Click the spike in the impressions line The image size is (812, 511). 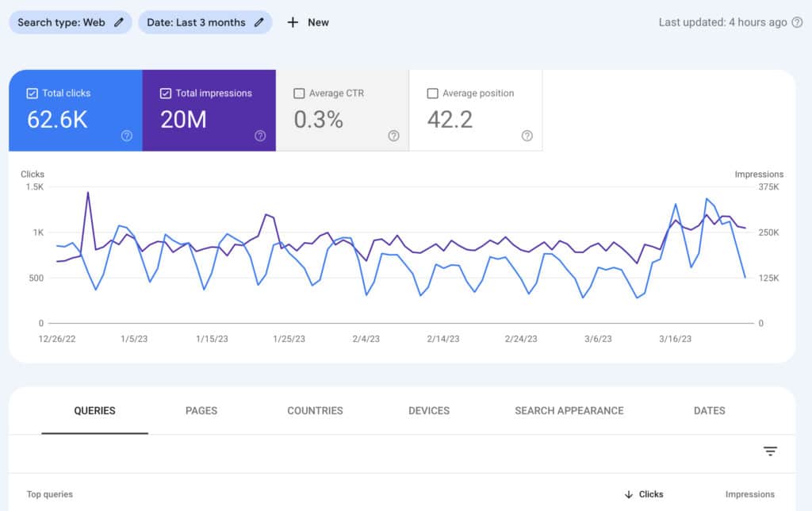[87, 192]
